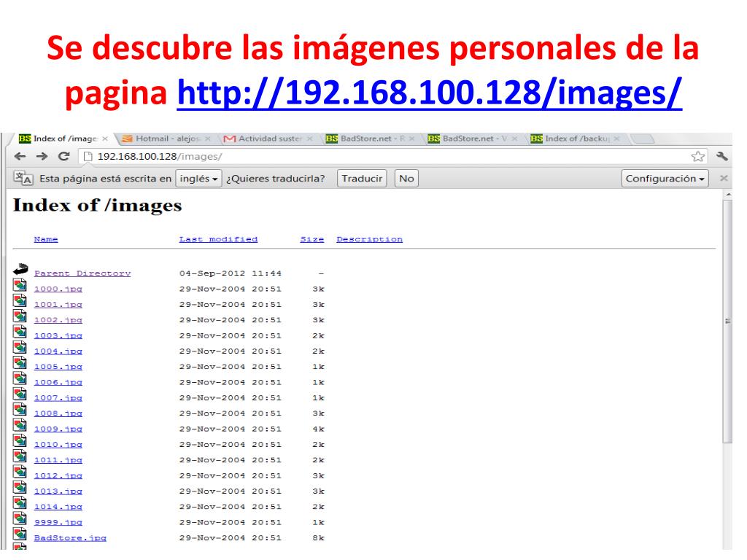Click the No button in translate bar
The height and width of the screenshot is (560, 747).
[406, 179]
